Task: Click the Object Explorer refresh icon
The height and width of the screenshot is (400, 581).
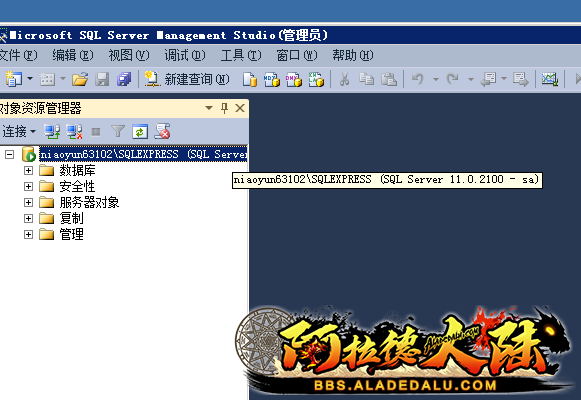Action: pos(140,131)
